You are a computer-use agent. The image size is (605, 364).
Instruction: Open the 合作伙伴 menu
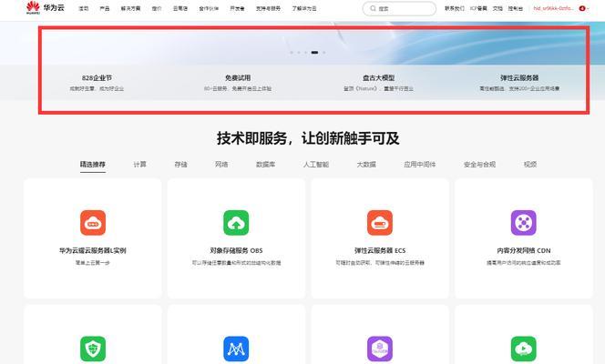point(209,8)
